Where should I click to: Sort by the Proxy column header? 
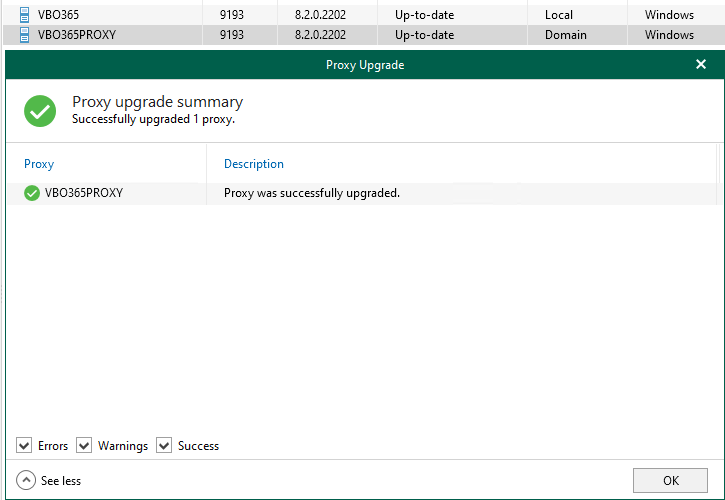coord(39,164)
